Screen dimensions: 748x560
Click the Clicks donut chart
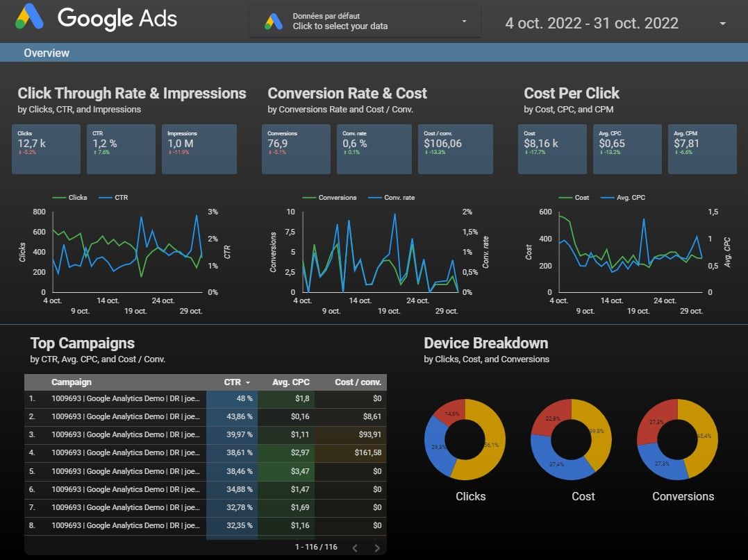465,439
